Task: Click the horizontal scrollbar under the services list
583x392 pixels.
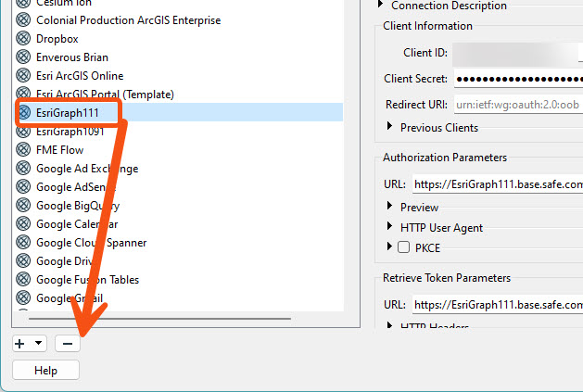Action: coord(159,319)
